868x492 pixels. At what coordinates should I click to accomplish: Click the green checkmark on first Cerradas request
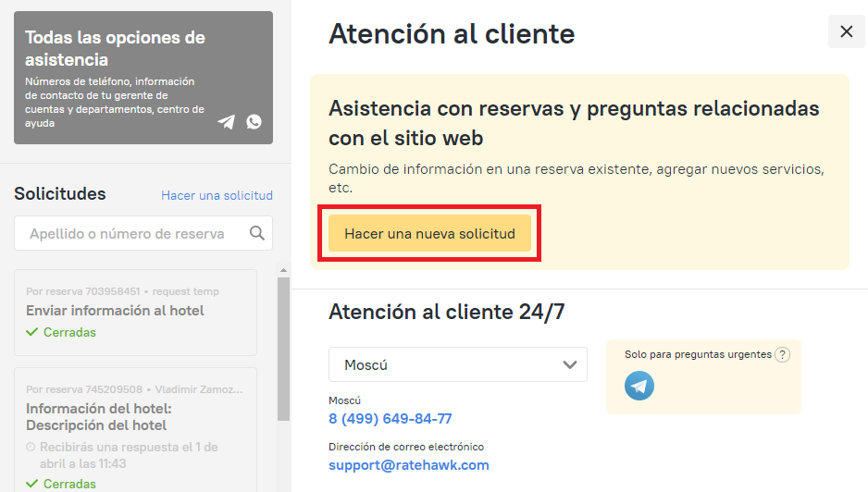pyautogui.click(x=32, y=332)
